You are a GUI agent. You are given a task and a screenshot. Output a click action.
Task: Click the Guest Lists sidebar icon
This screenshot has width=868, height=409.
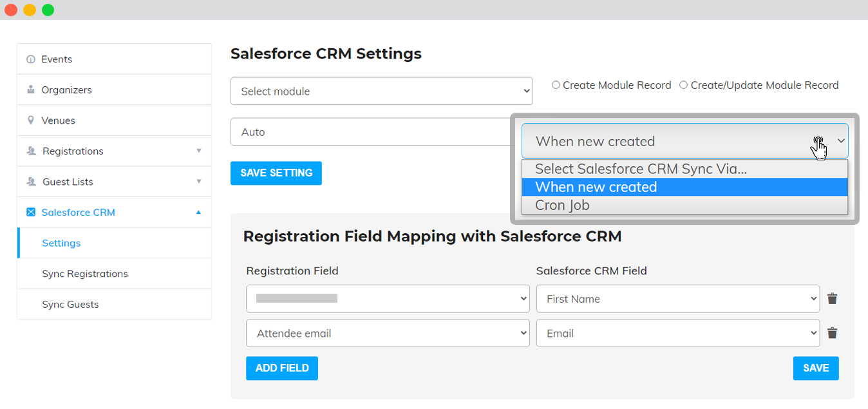coord(31,182)
